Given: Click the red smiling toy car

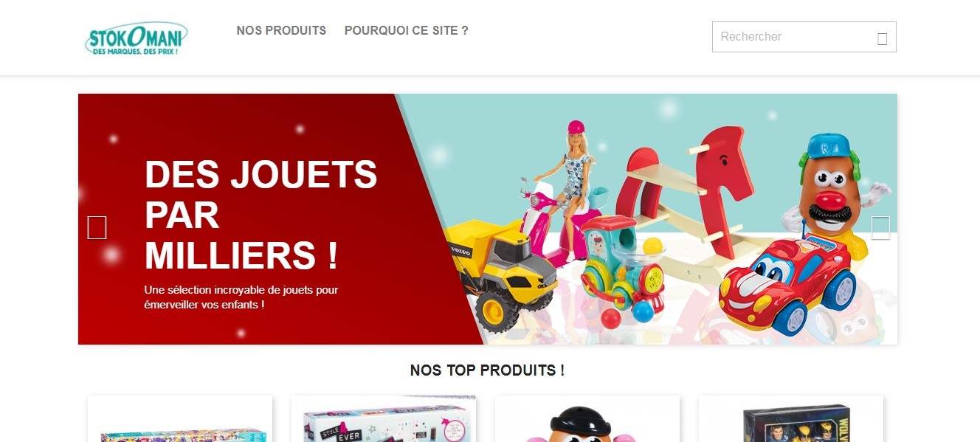Looking at the screenshot, I should pos(787,285).
